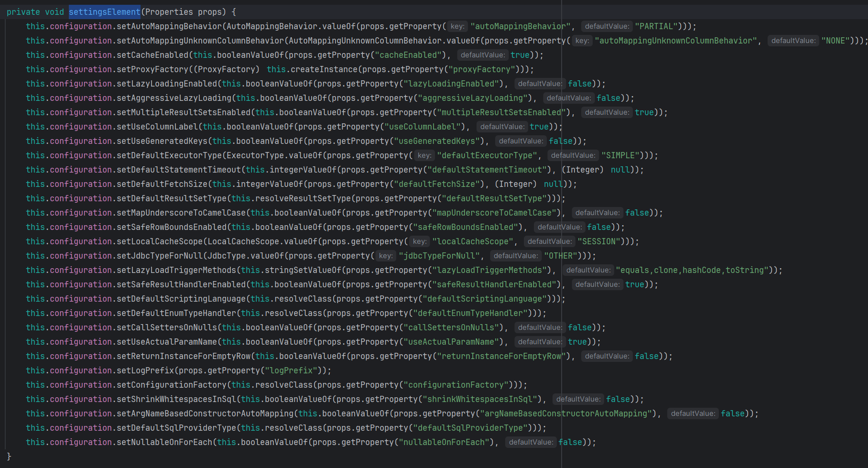Click "localCacheScope" string literal
This screenshot has height=468, width=868.
(473, 241)
